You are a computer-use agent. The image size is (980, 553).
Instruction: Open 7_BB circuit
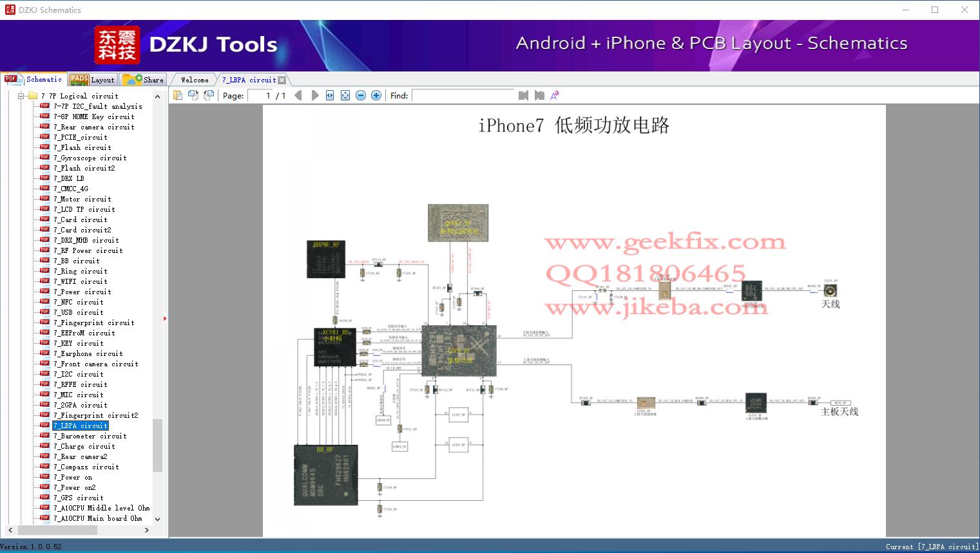[x=77, y=261]
